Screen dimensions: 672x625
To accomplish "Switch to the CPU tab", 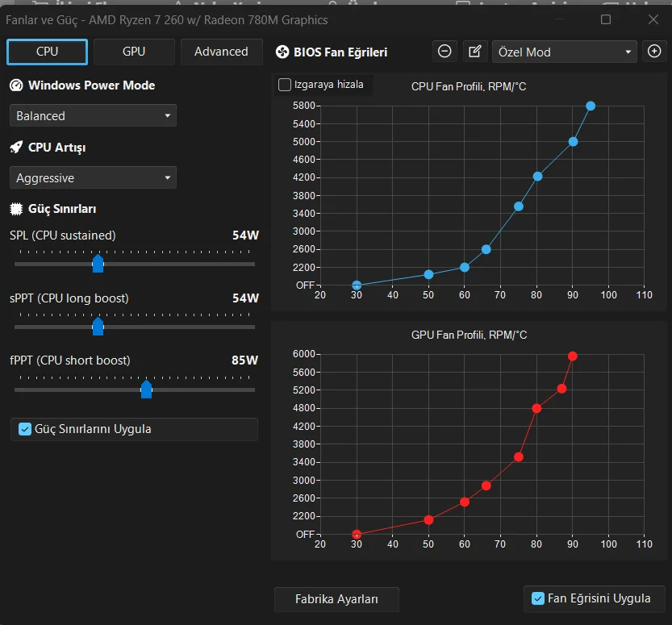I will tap(47, 52).
